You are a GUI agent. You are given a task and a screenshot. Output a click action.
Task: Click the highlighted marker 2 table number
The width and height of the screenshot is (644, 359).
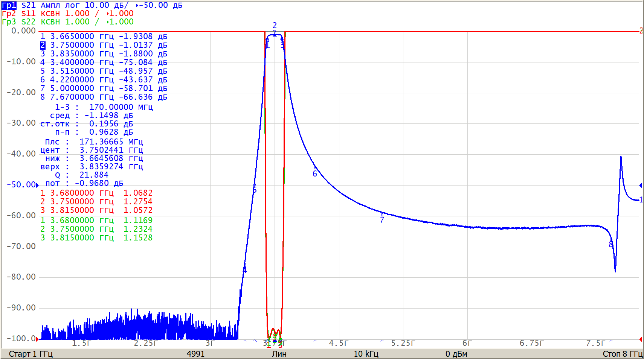43,45
